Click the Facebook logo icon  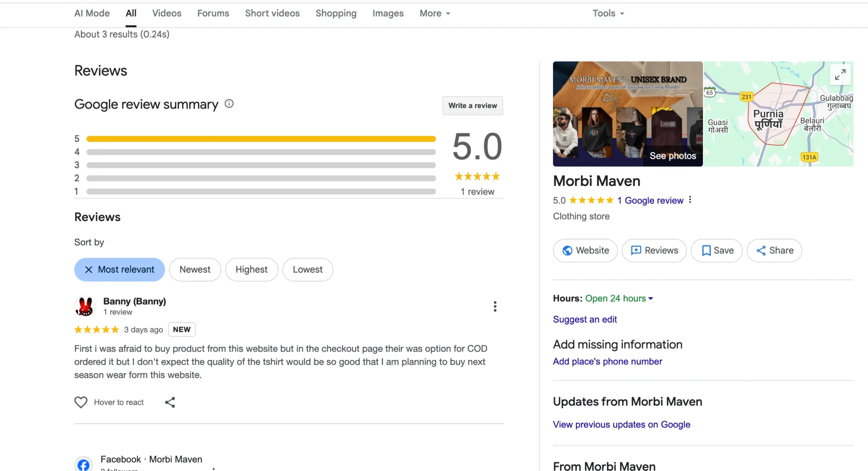(83, 464)
